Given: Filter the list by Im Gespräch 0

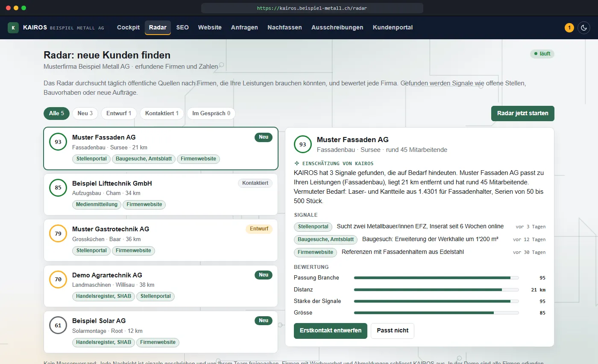Looking at the screenshot, I should coord(211,114).
